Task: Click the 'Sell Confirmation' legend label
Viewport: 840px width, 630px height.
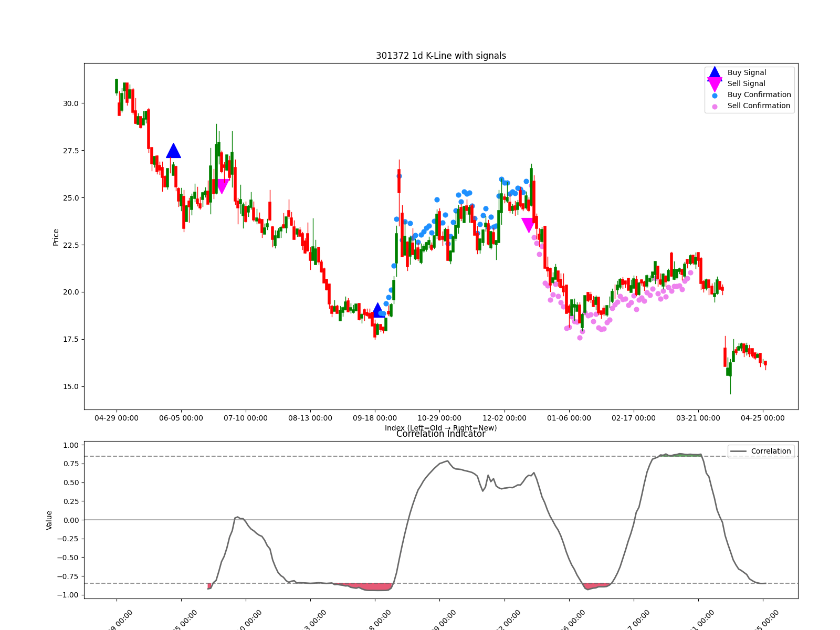Action: coord(759,106)
